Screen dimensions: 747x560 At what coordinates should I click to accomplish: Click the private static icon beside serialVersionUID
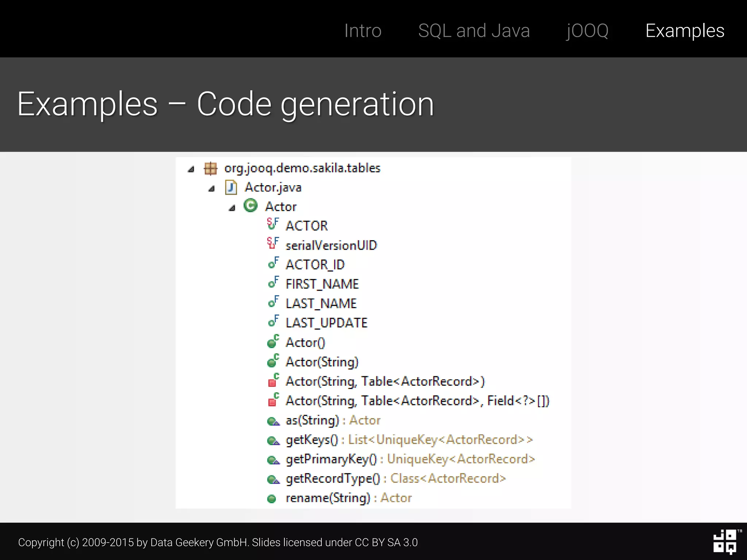pos(272,243)
